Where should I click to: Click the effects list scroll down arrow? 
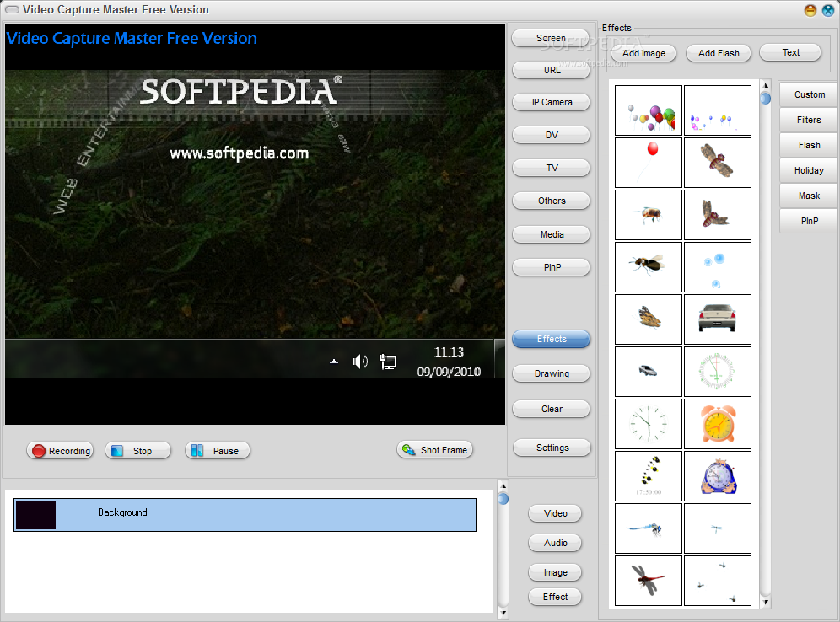point(766,603)
